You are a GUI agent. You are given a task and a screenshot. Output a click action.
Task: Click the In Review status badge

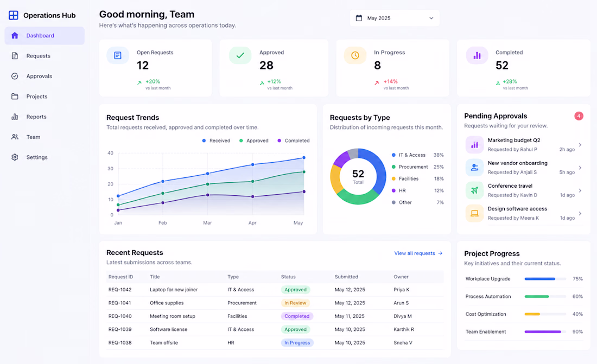pos(295,303)
